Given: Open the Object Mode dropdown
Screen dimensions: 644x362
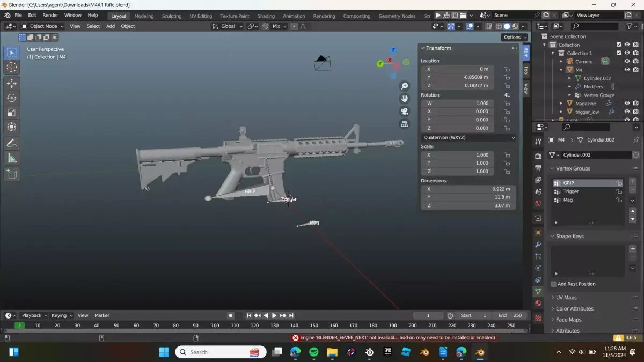Looking at the screenshot, I should coord(42,26).
